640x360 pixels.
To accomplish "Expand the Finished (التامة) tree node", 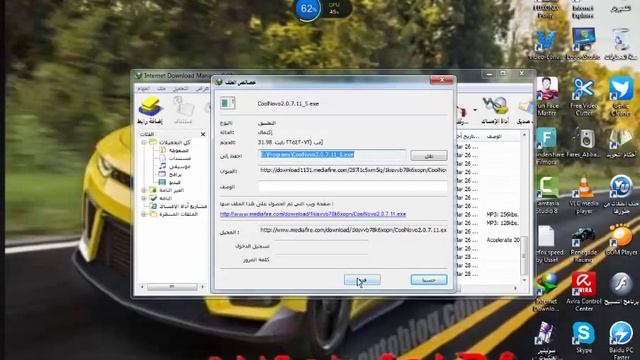I will click(144, 198).
